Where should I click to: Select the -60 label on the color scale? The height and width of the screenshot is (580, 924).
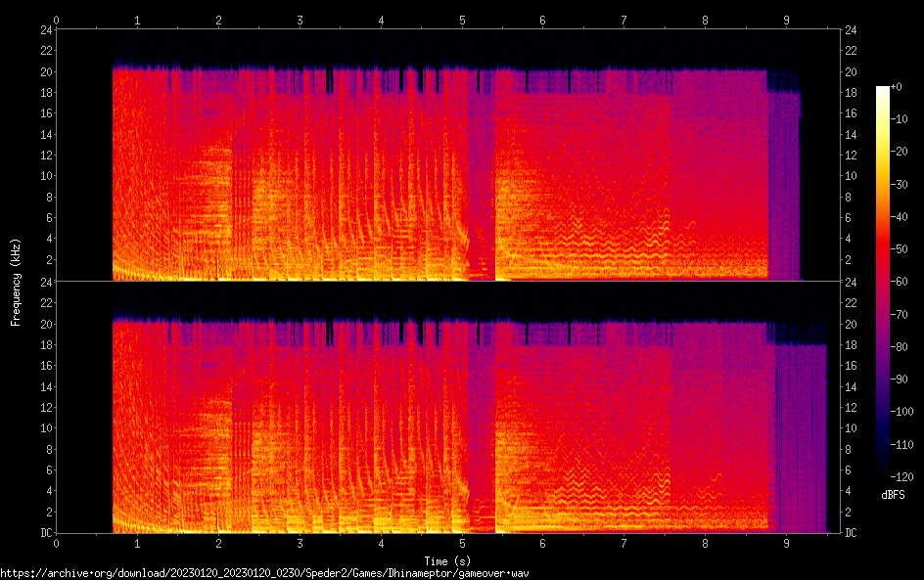pos(905,284)
